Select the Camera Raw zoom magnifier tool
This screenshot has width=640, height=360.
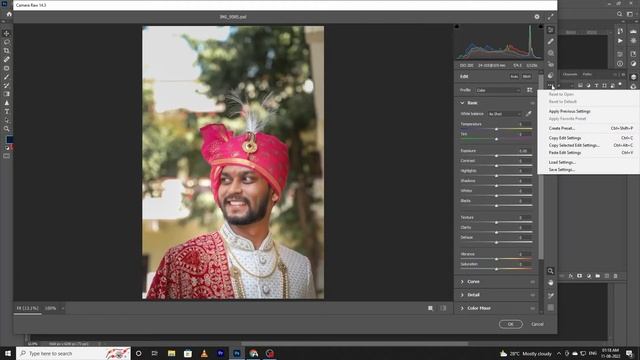coord(551,271)
